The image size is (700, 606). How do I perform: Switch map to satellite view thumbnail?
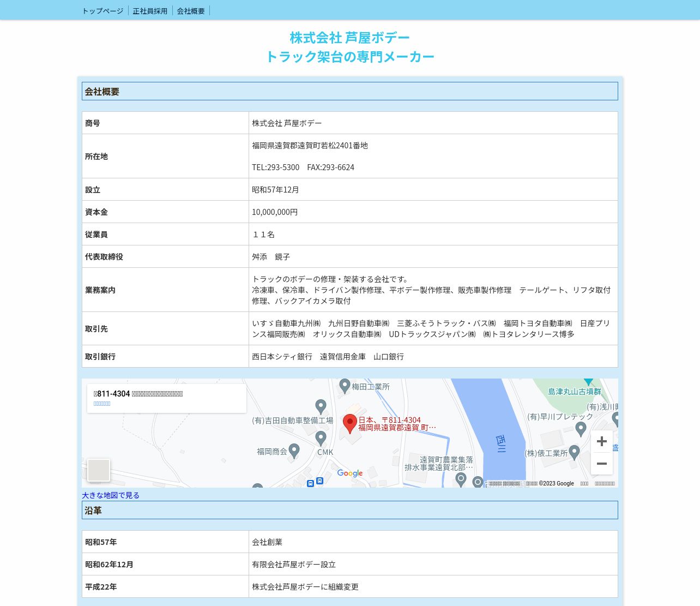click(99, 470)
